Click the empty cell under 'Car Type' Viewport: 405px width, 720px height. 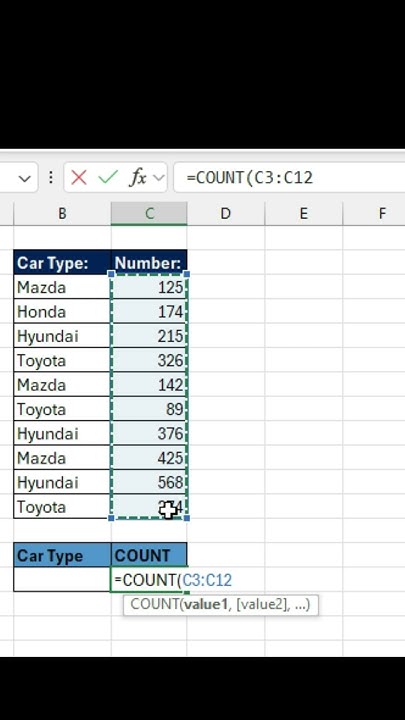pyautogui.click(x=62, y=580)
